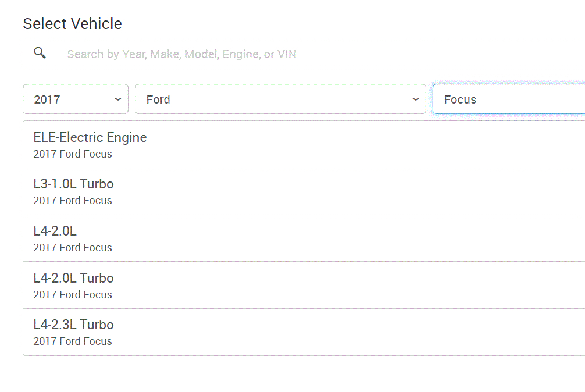The width and height of the screenshot is (585, 392).
Task: Click 2017 Ford Focus subtitle under L4-2.0L Turbo
Action: [x=73, y=295]
